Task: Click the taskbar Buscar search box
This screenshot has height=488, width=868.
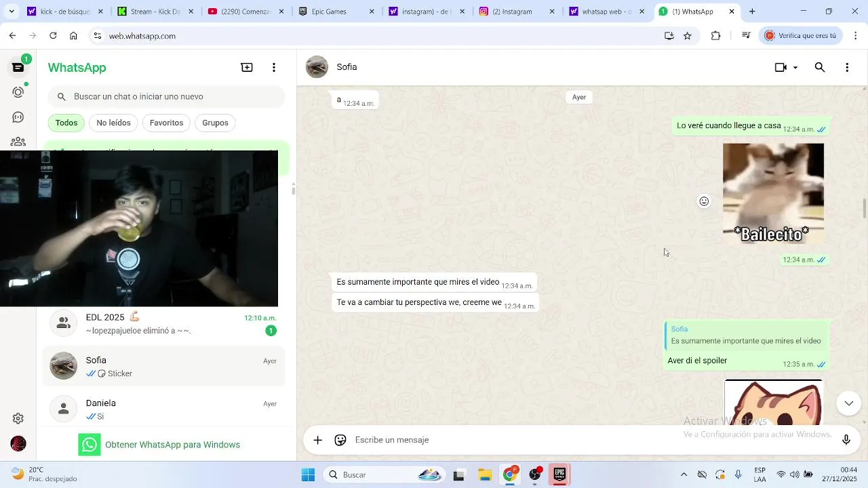Action: tap(384, 474)
